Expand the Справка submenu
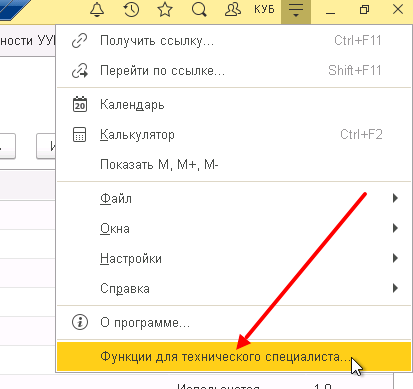This screenshot has height=389, width=413. [x=234, y=289]
